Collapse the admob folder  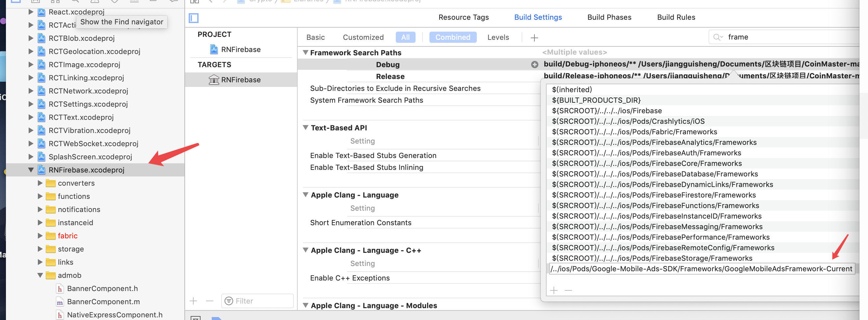click(x=40, y=275)
